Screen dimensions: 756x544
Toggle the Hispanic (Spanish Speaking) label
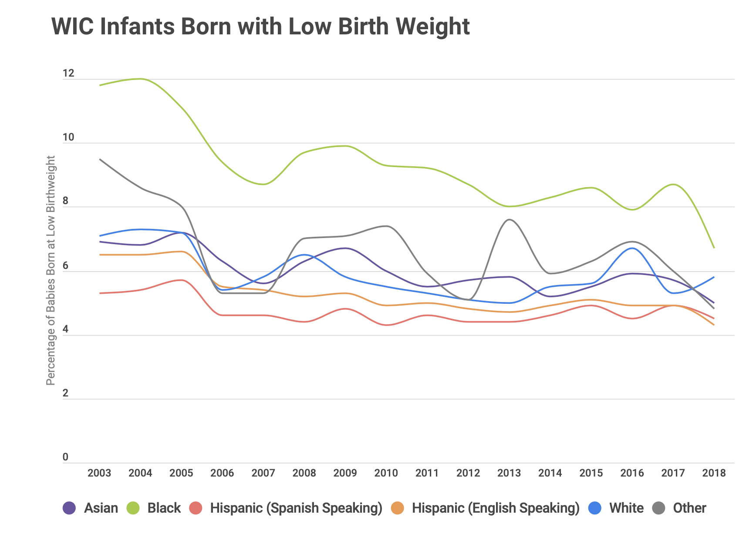296,508
